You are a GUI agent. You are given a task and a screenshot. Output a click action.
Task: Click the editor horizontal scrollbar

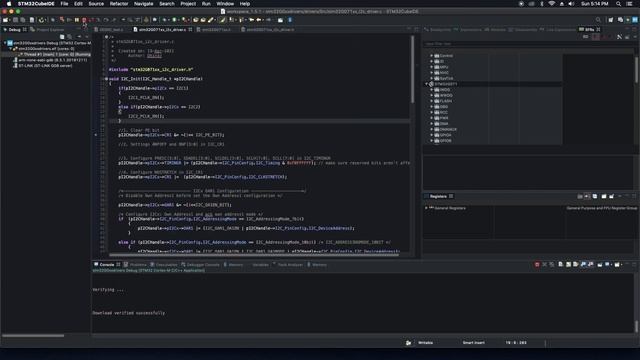[254, 255]
